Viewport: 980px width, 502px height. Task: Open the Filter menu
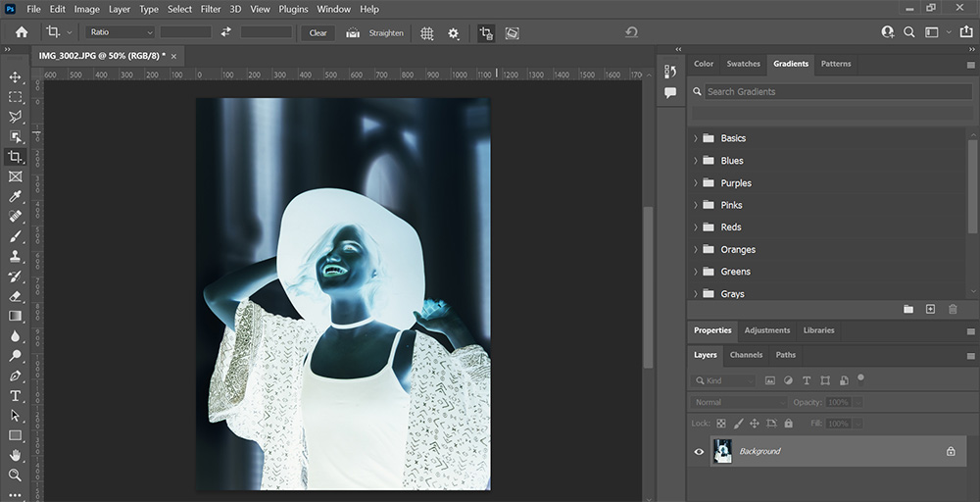pos(211,9)
